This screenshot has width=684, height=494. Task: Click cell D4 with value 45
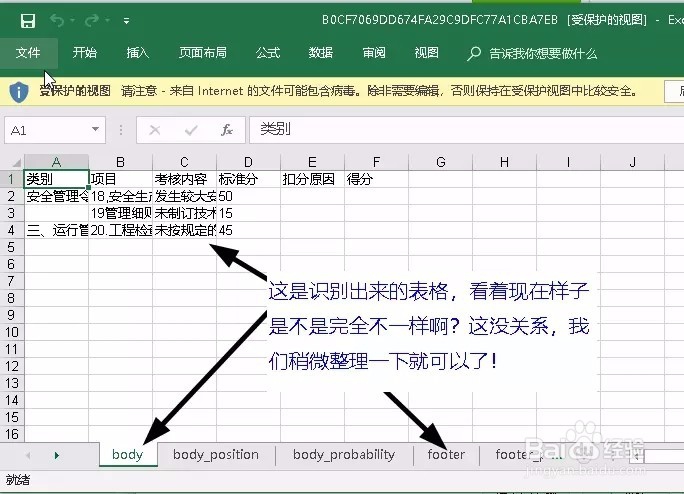[248, 230]
